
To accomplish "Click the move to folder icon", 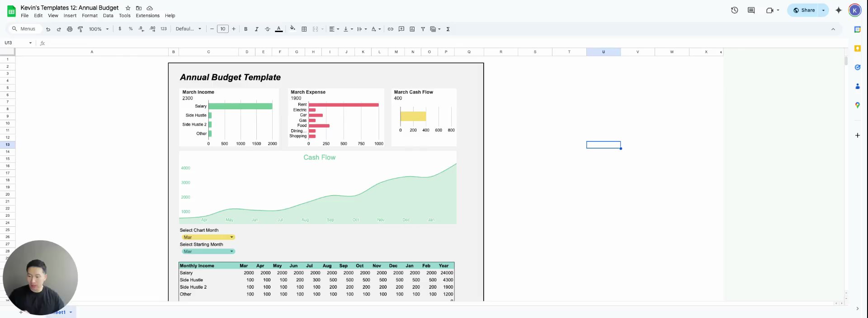I will tap(139, 8).
